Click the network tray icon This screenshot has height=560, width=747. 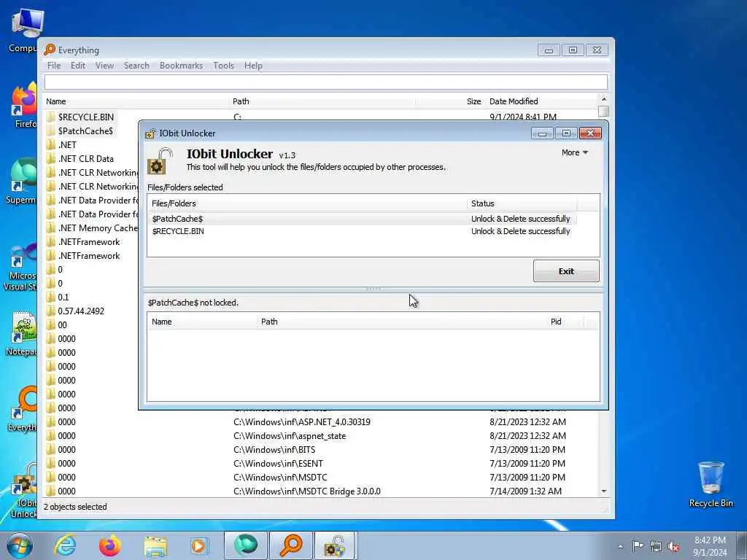tap(656, 546)
